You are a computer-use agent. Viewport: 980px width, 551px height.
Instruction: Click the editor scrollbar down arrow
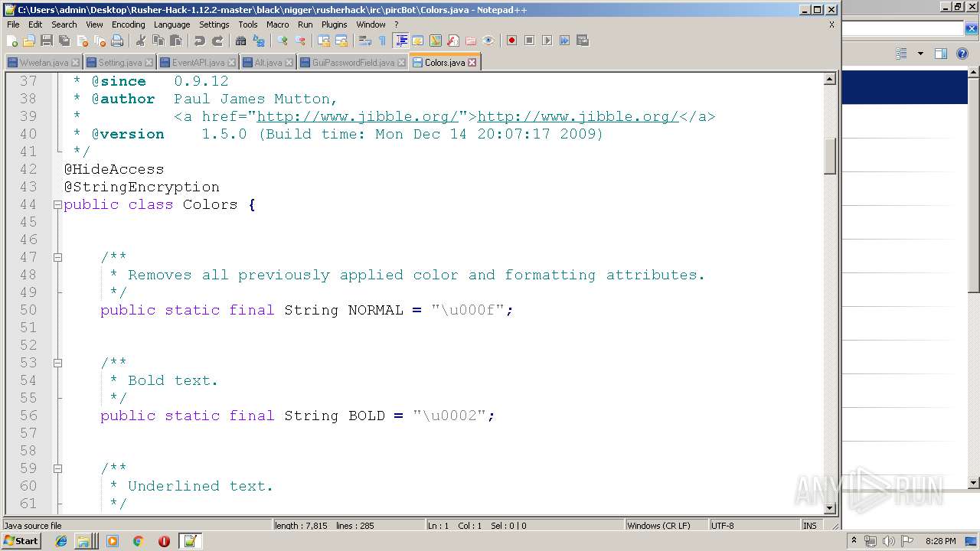pyautogui.click(x=830, y=507)
